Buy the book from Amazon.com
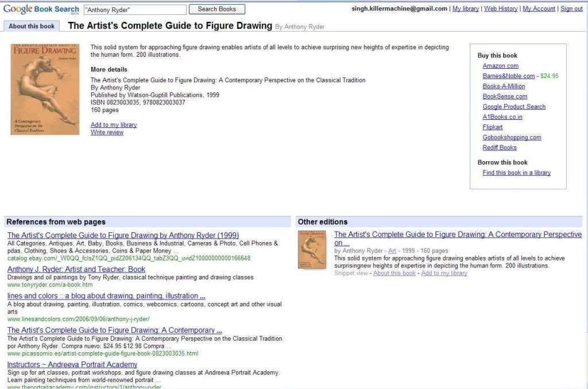The width and height of the screenshot is (588, 389). click(500, 66)
